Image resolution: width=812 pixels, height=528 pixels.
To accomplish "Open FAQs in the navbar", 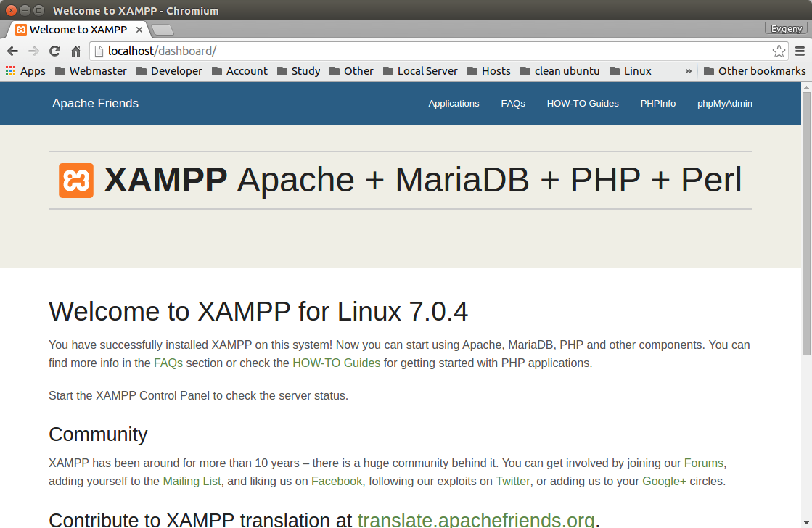I will [513, 104].
